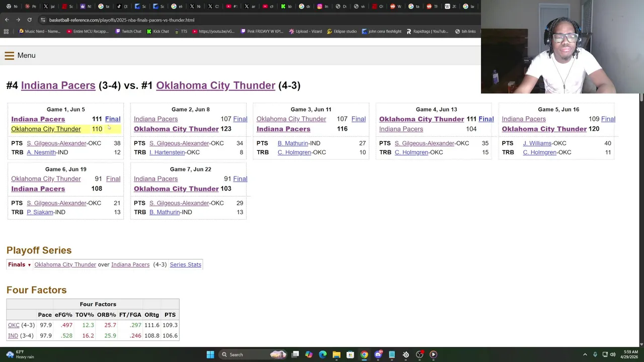
Task: Open the Twitch Chat bookmark
Action: coord(128,31)
